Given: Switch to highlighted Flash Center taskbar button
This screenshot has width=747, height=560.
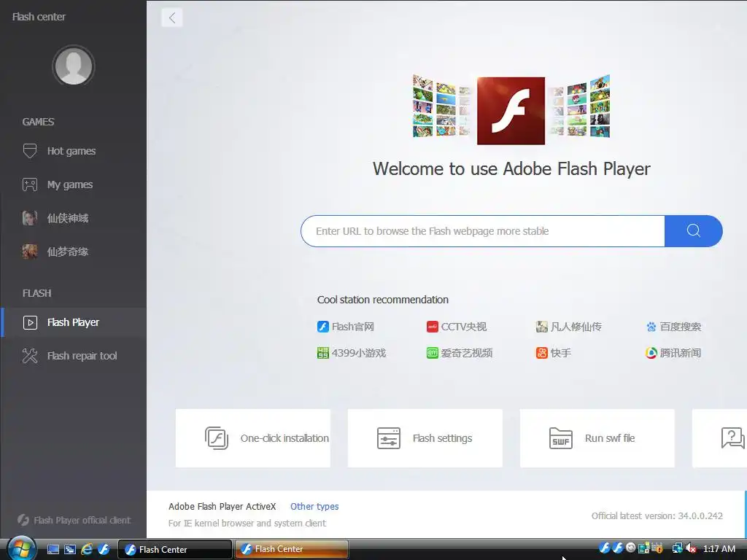Looking at the screenshot, I should pos(292,549).
